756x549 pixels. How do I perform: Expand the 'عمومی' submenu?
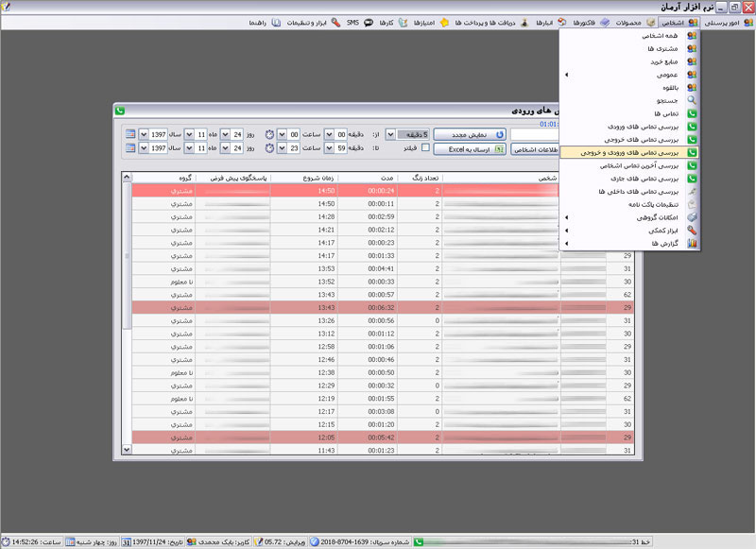point(629,75)
